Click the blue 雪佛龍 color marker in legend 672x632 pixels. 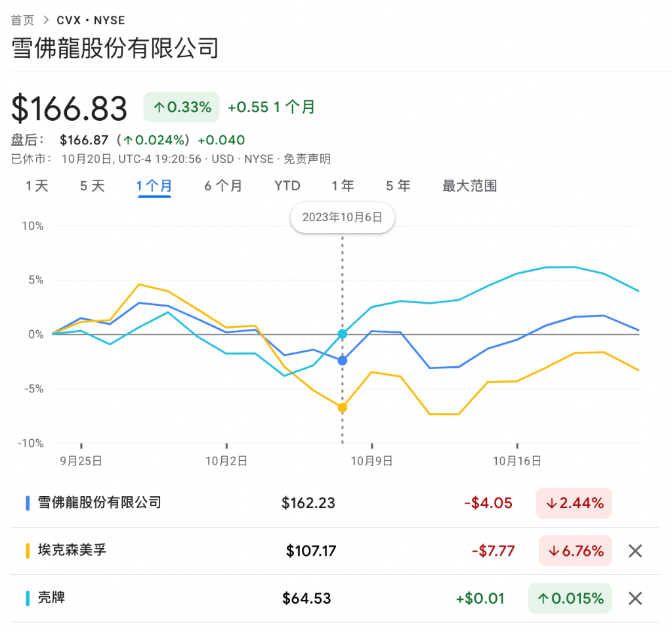point(28,503)
